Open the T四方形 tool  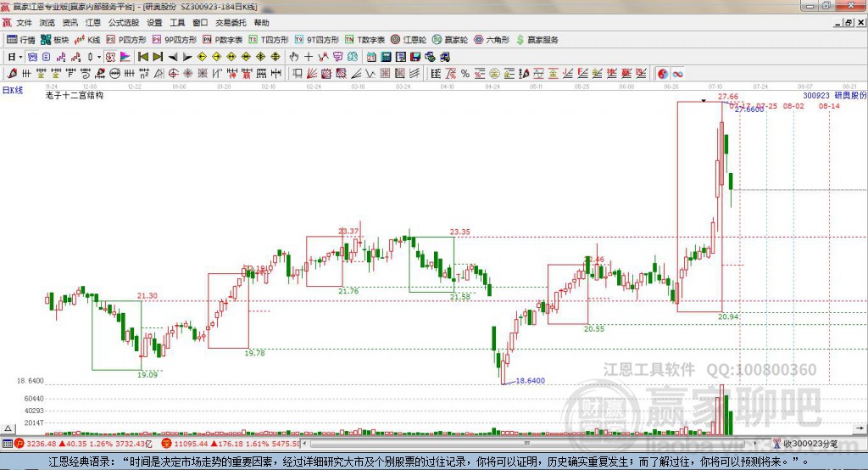(269, 39)
